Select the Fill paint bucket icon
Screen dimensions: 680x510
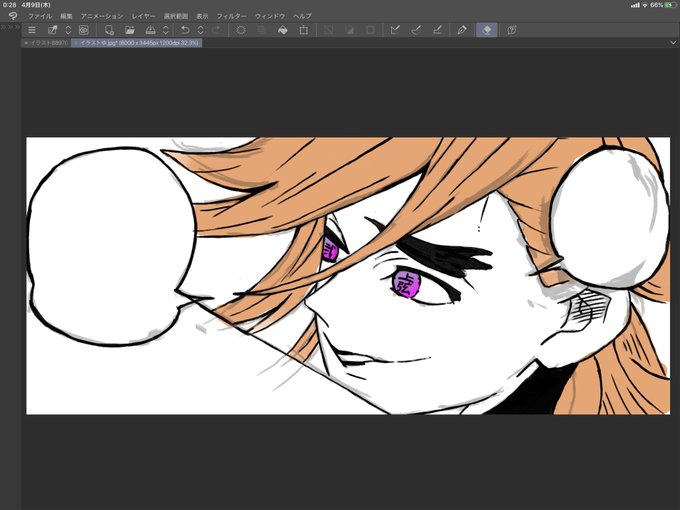tap(282, 30)
